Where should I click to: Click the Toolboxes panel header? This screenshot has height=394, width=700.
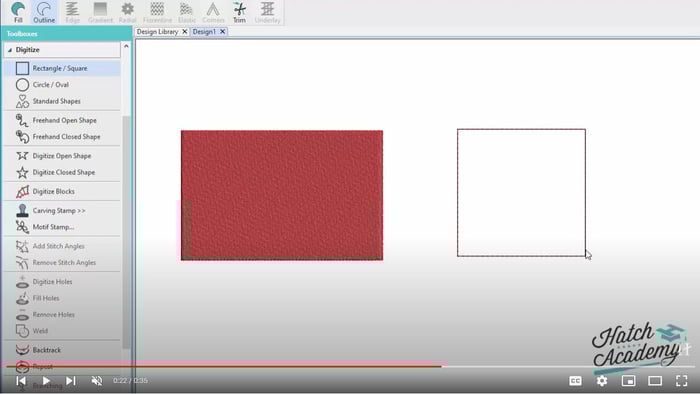coord(66,34)
